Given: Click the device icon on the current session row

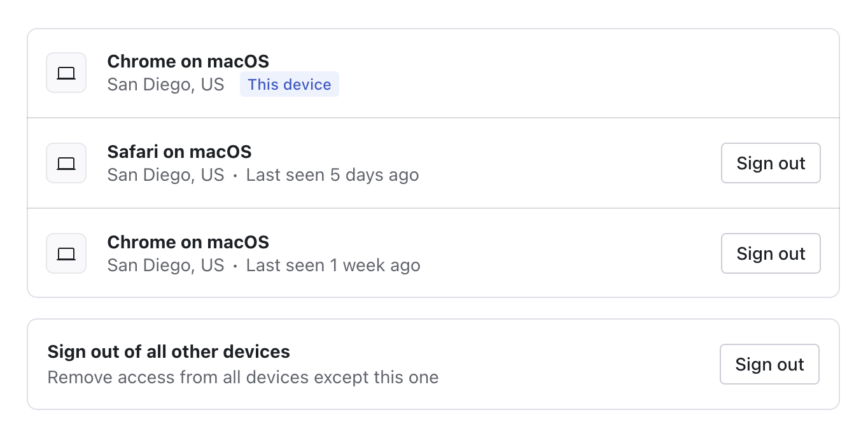Looking at the screenshot, I should coord(66,73).
